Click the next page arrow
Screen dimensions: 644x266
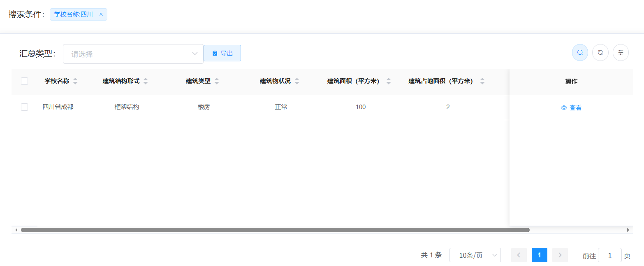click(x=560, y=255)
